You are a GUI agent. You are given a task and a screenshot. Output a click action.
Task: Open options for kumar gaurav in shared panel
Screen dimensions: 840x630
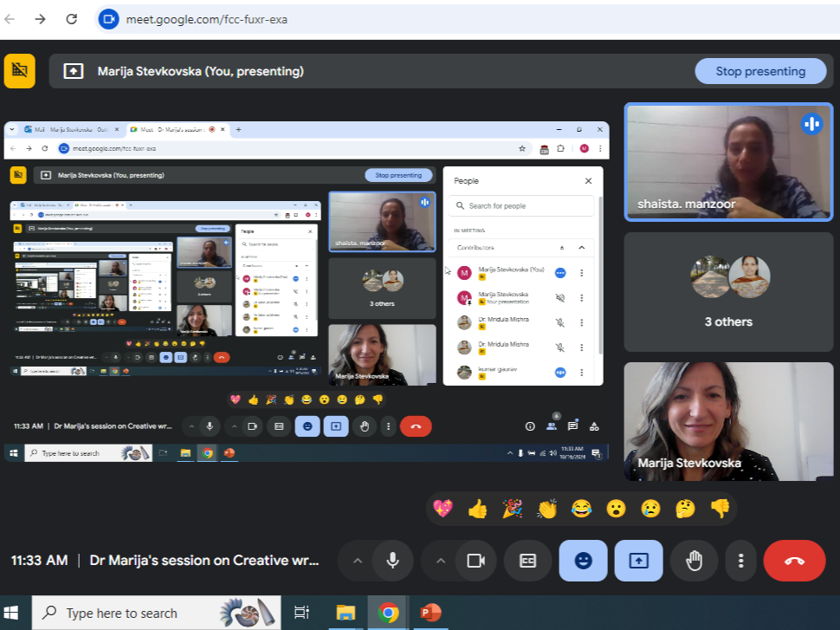[582, 373]
